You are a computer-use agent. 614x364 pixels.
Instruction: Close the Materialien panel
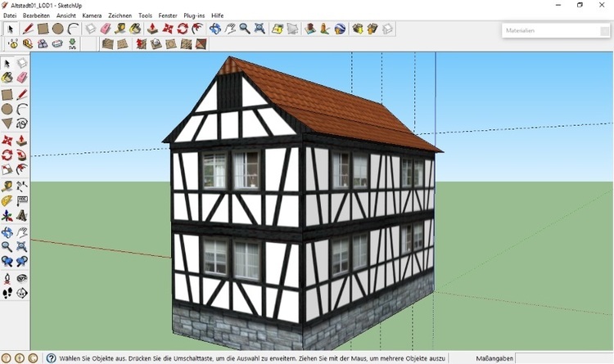(605, 31)
